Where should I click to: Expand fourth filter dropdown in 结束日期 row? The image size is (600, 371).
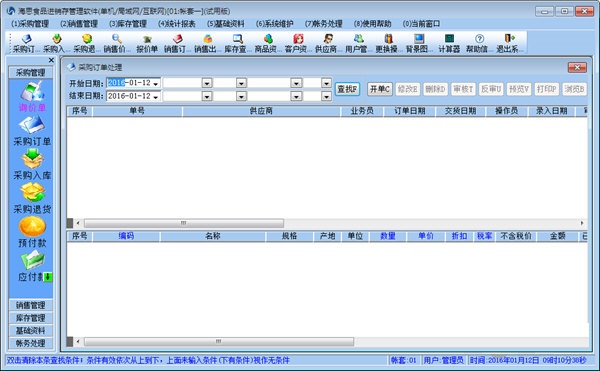(x=326, y=96)
